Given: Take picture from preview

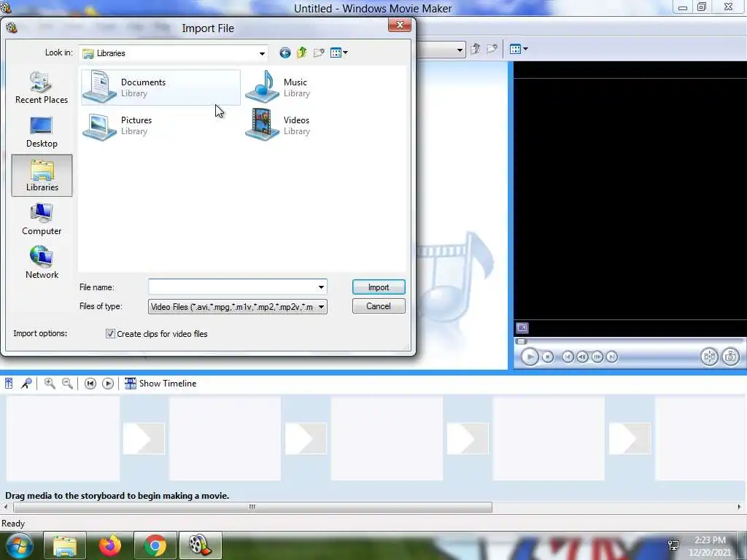Looking at the screenshot, I should click(730, 357).
